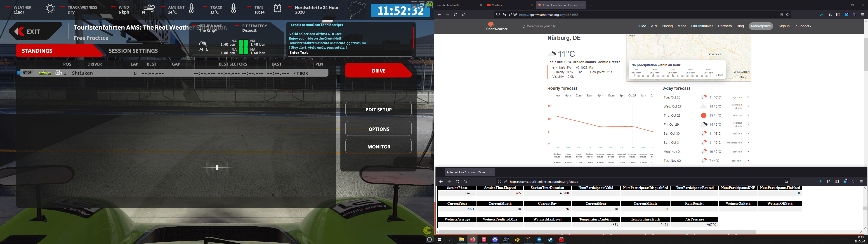Open Firefox menu in dedicated server window

[x=861, y=182]
